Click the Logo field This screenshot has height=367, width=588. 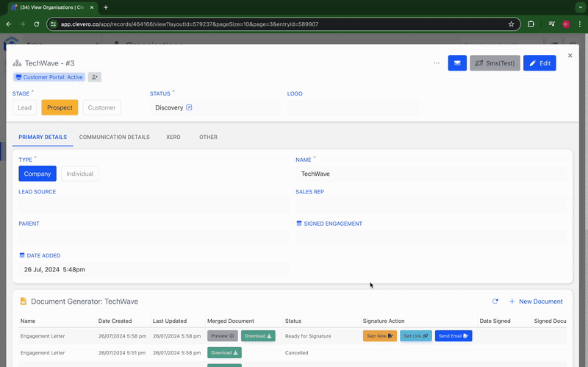(x=353, y=107)
